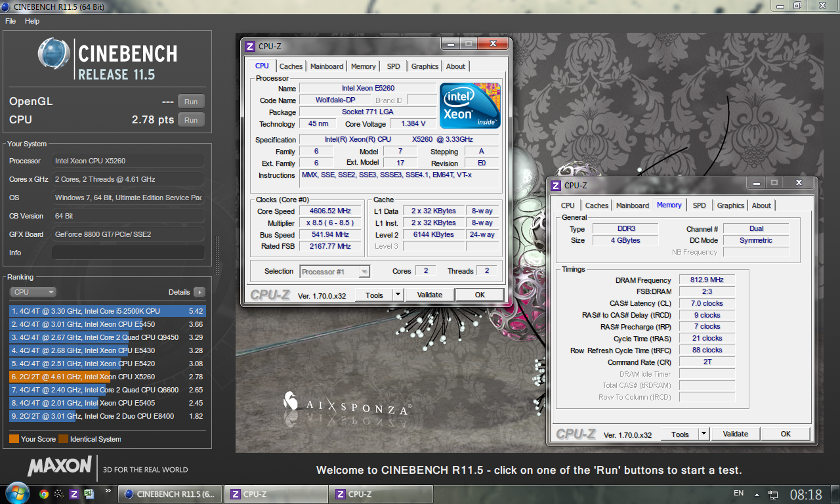Click Tools button in CPU-Z Memory window
This screenshot has height=504, width=840.
click(x=680, y=434)
